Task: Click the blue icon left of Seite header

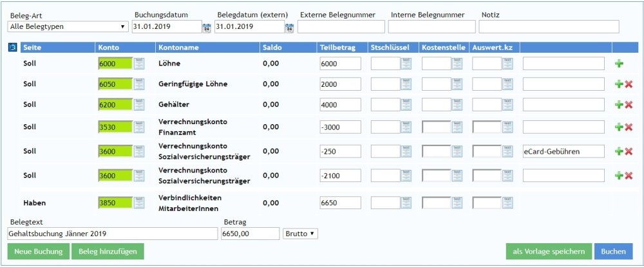Action: click(x=12, y=48)
